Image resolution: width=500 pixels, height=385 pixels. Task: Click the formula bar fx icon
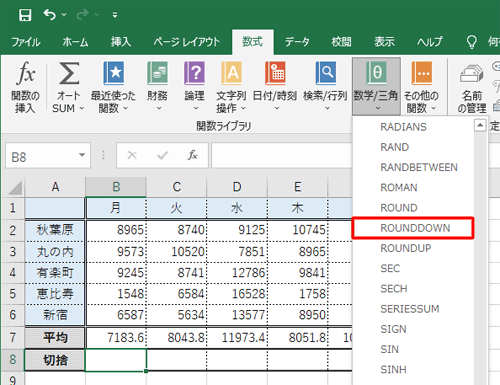193,155
